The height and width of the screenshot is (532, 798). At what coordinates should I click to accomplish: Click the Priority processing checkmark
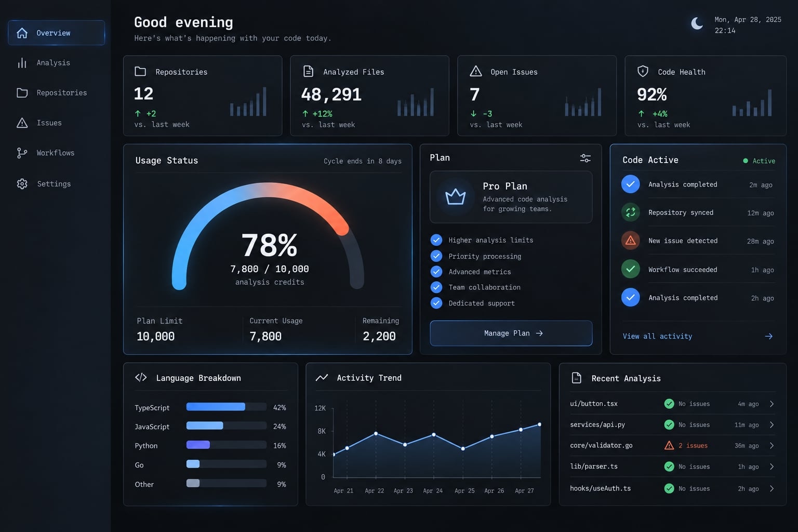coord(436,256)
